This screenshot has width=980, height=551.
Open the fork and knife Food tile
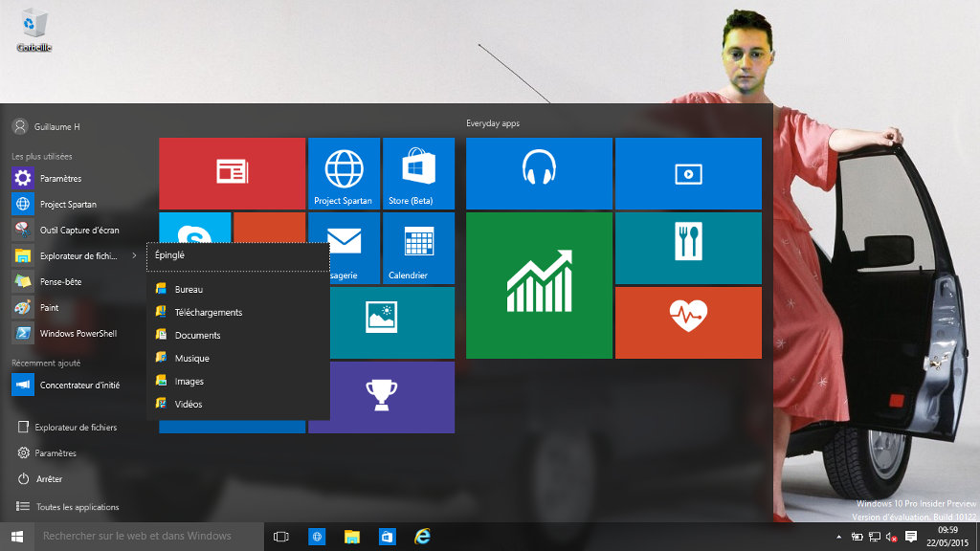point(688,248)
